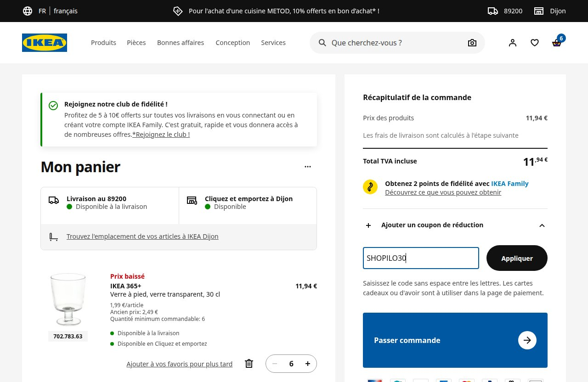
Task: Open the Rejoignez le club link
Action: (161, 135)
